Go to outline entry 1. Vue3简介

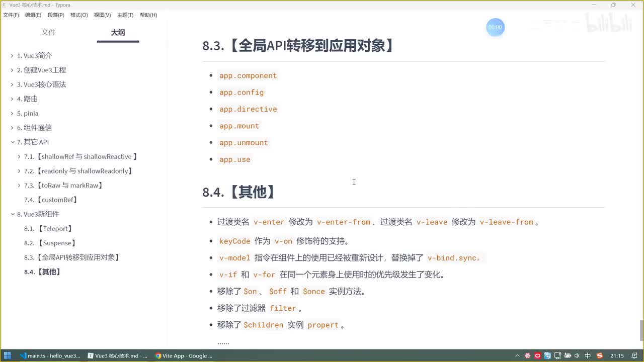(34, 56)
